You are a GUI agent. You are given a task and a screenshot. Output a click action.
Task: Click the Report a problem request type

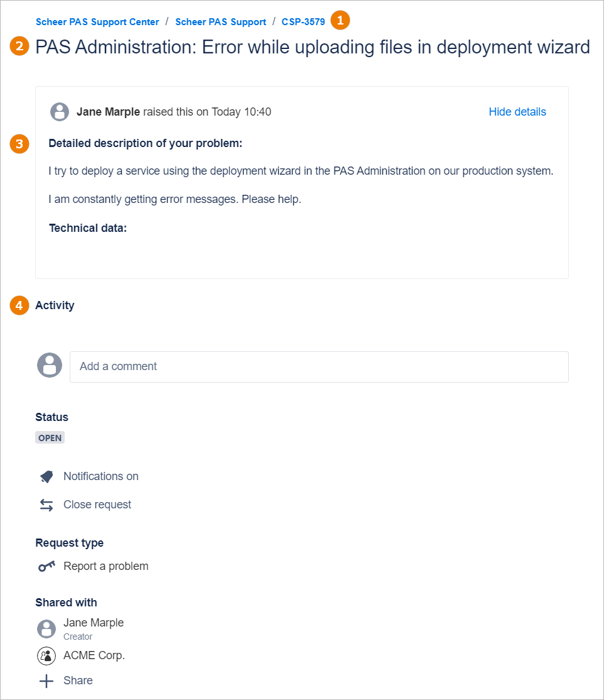point(105,566)
